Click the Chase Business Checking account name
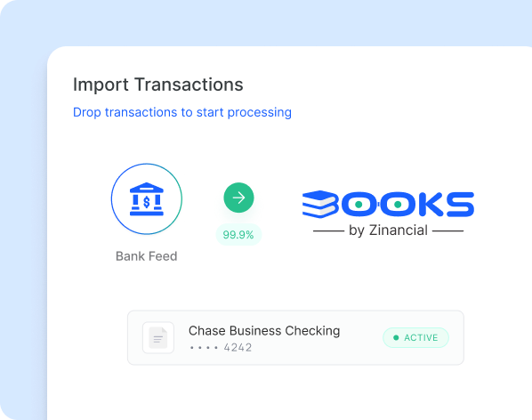This screenshot has width=532, height=420. (x=264, y=331)
